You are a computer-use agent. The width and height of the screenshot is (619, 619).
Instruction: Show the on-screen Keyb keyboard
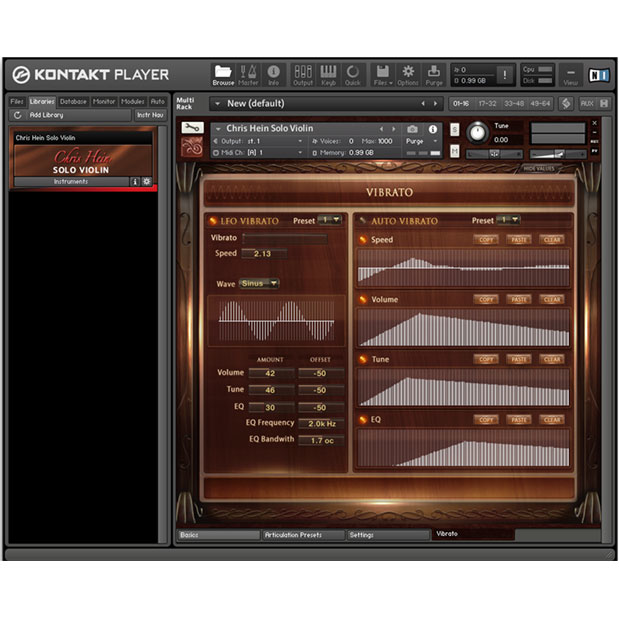[328, 75]
